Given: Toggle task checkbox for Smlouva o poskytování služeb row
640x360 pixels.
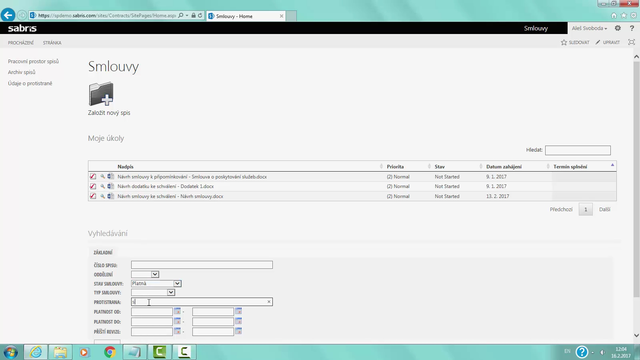Looking at the screenshot, I should (x=93, y=177).
